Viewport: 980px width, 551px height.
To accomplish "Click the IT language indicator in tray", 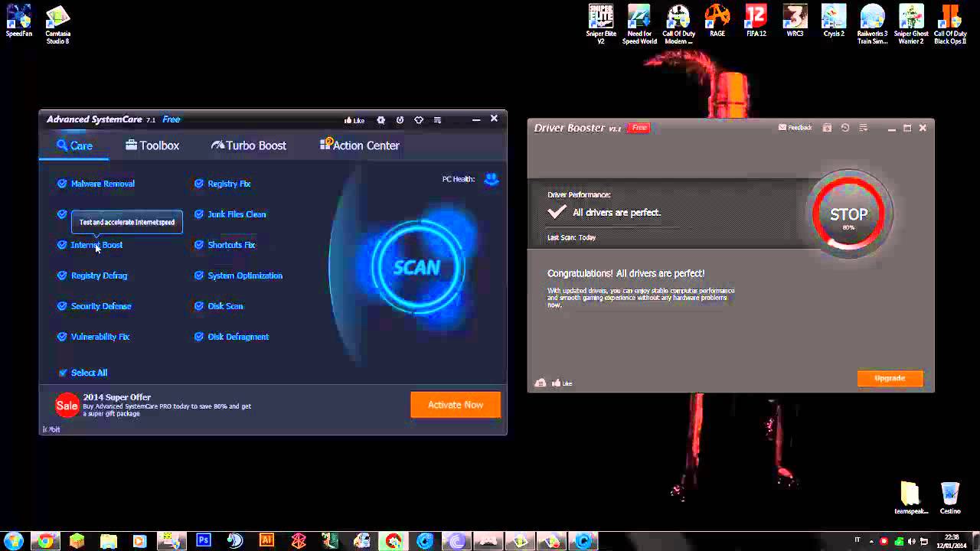I will coord(857,541).
